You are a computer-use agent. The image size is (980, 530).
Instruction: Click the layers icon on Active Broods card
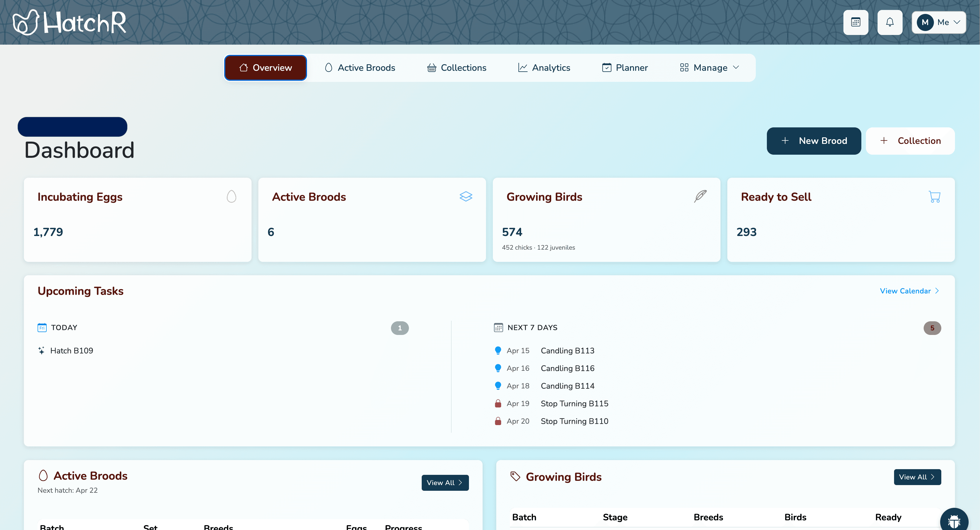coord(466,196)
